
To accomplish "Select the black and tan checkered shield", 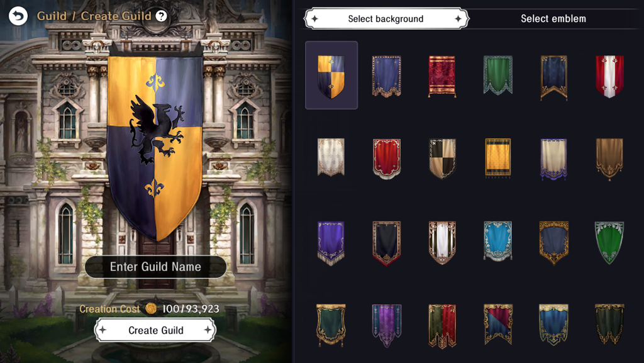I will (x=442, y=159).
